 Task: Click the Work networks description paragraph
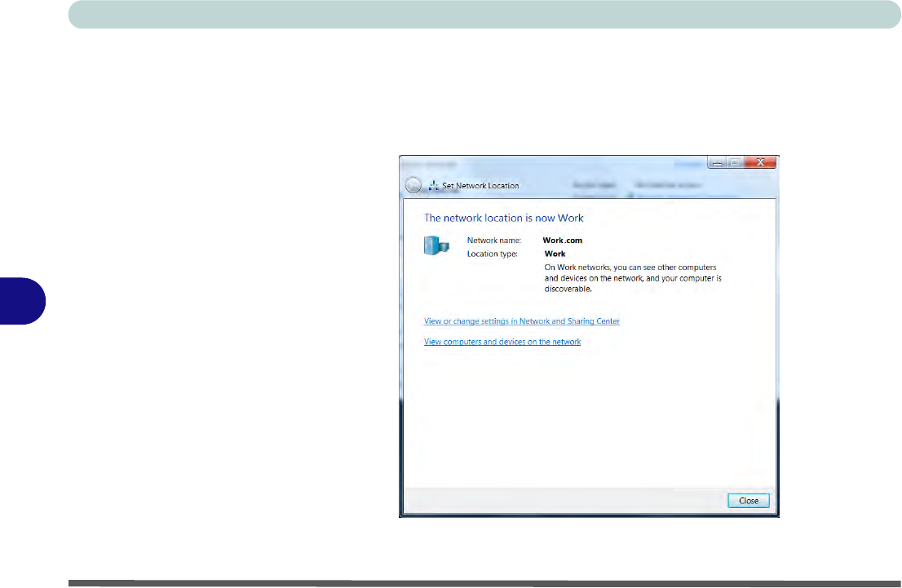[x=633, y=277]
